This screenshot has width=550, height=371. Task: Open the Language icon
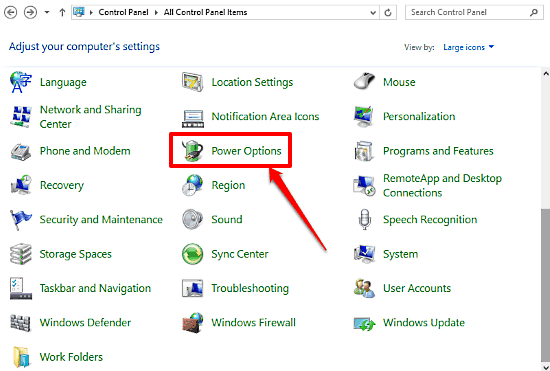(21, 82)
